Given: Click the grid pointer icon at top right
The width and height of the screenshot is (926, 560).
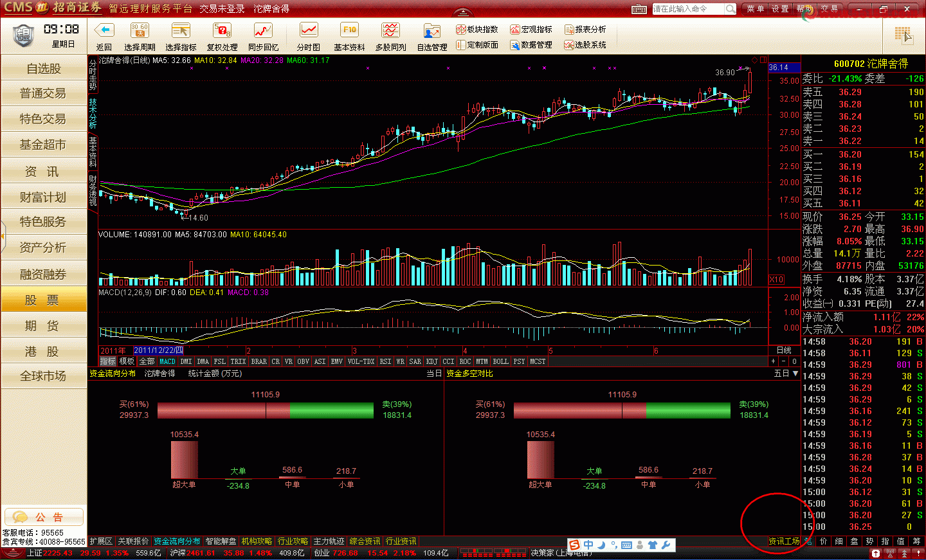Looking at the screenshot, I should coord(903,35).
